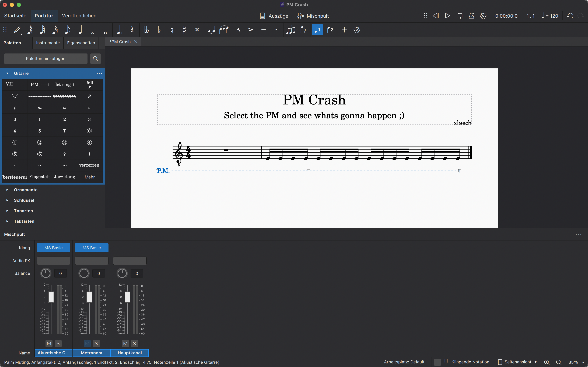Select Voice 2 in the toolbar
Image resolution: width=588 pixels, height=367 pixels.
pyautogui.click(x=330, y=30)
